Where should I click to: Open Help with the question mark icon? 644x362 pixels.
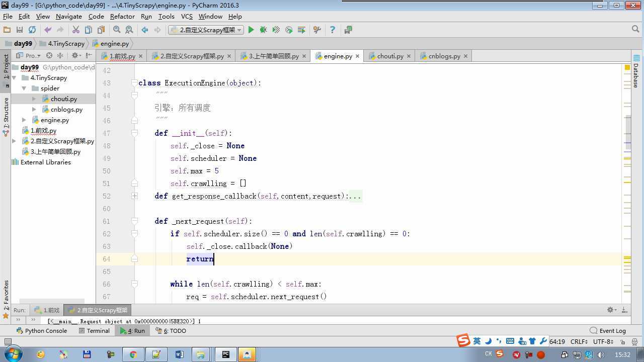332,30
